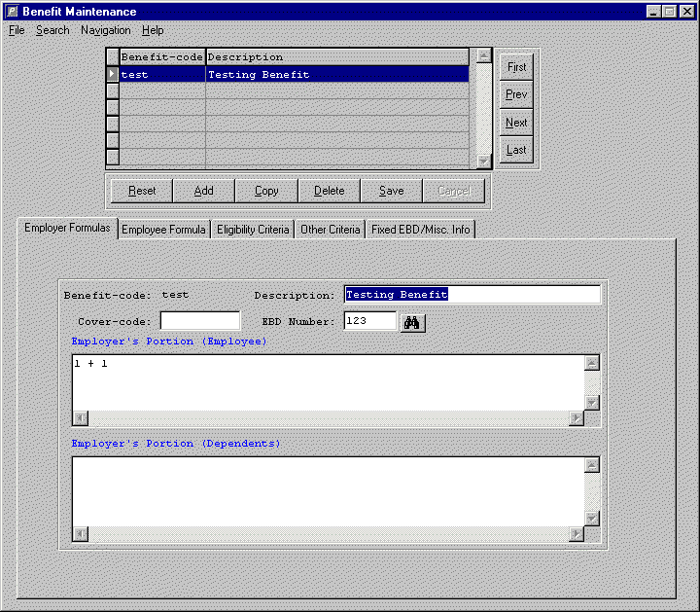Jump to the Last record

(516, 150)
